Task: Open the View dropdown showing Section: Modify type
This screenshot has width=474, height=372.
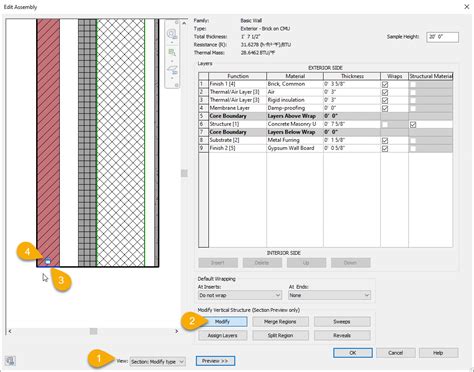Action: click(x=157, y=362)
